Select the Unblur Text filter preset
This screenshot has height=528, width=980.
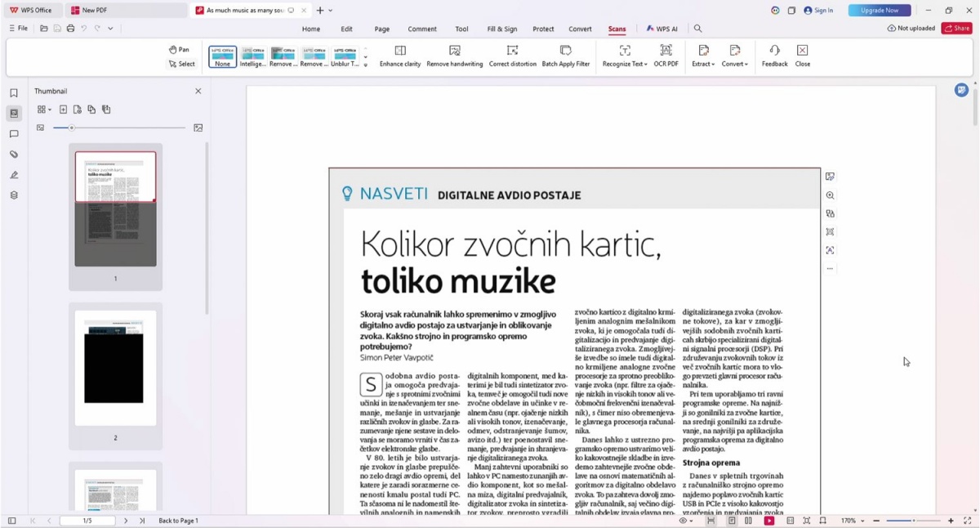coord(345,56)
